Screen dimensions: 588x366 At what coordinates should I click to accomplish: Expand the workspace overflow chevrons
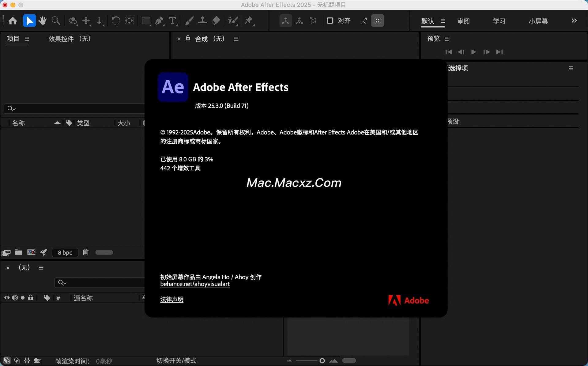[574, 21]
